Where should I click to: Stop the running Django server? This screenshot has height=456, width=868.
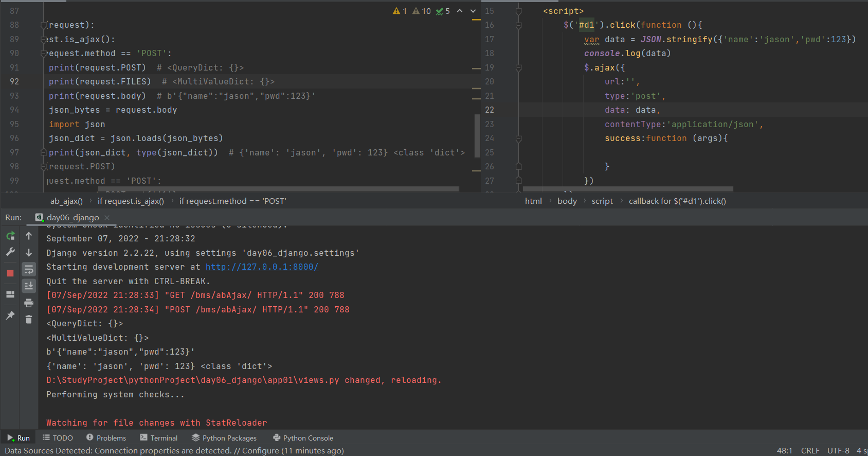click(x=10, y=273)
